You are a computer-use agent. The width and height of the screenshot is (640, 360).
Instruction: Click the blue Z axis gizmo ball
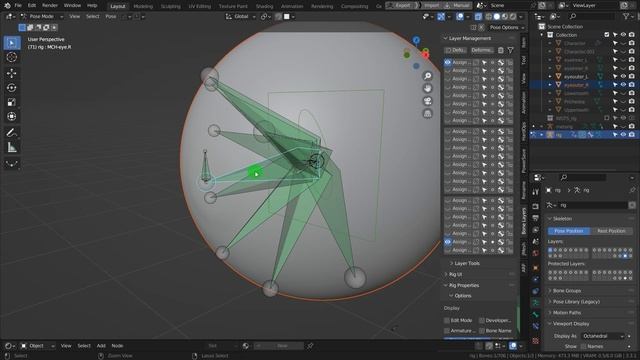point(416,40)
